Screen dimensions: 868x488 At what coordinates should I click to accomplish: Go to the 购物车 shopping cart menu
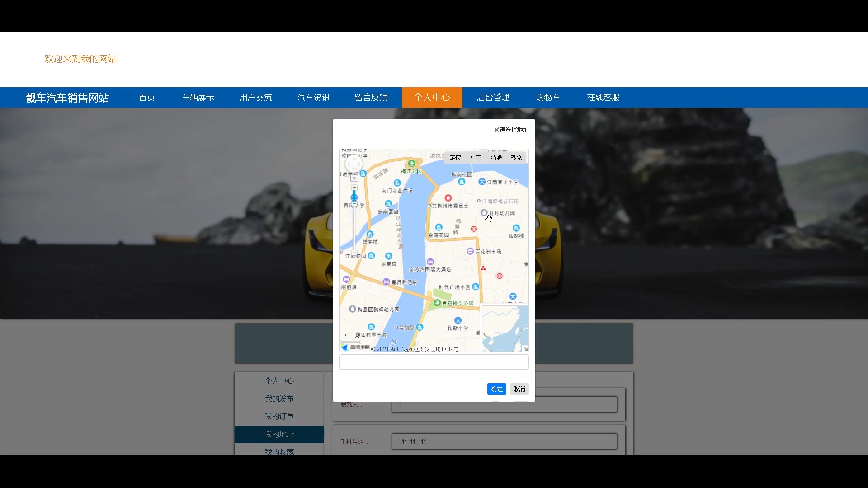point(548,98)
